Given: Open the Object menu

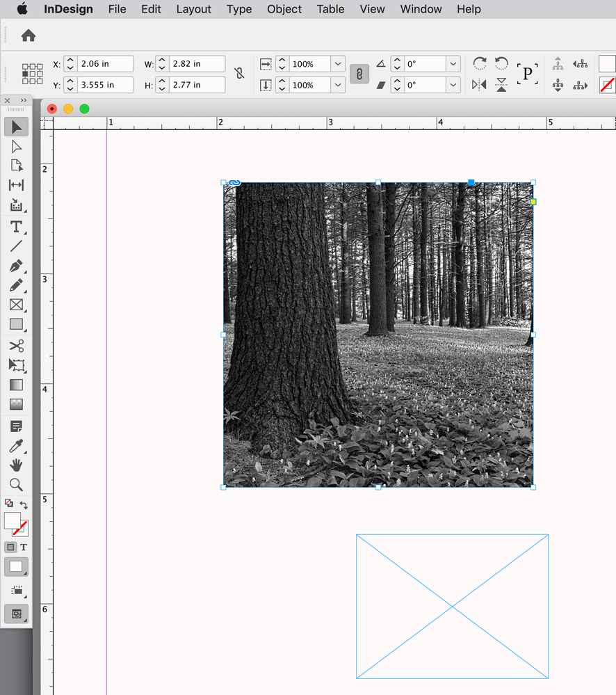Looking at the screenshot, I should point(284,9).
